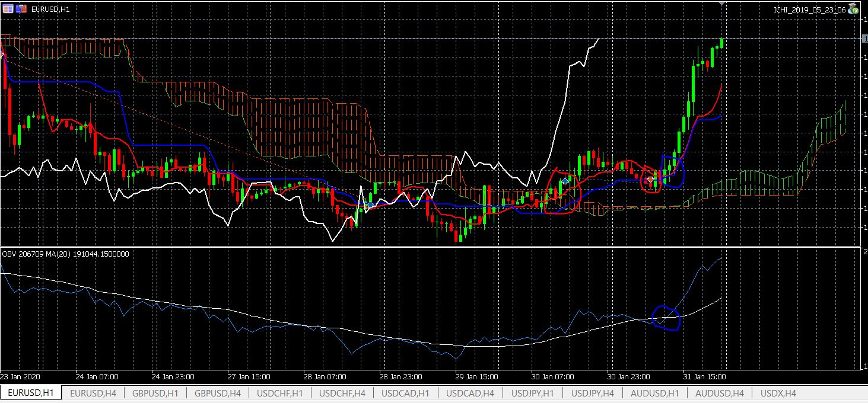
Task: Click the 30 Jan 07:00 time label
Action: [553, 376]
